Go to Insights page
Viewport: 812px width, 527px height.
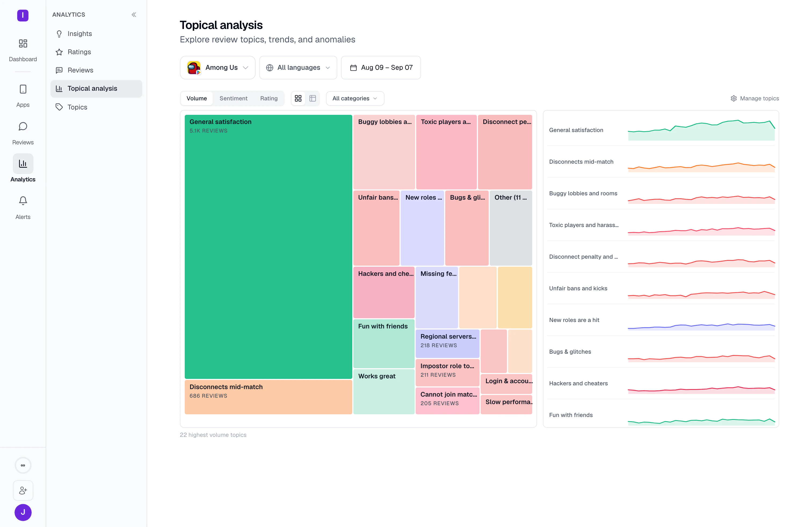[x=96, y=34]
